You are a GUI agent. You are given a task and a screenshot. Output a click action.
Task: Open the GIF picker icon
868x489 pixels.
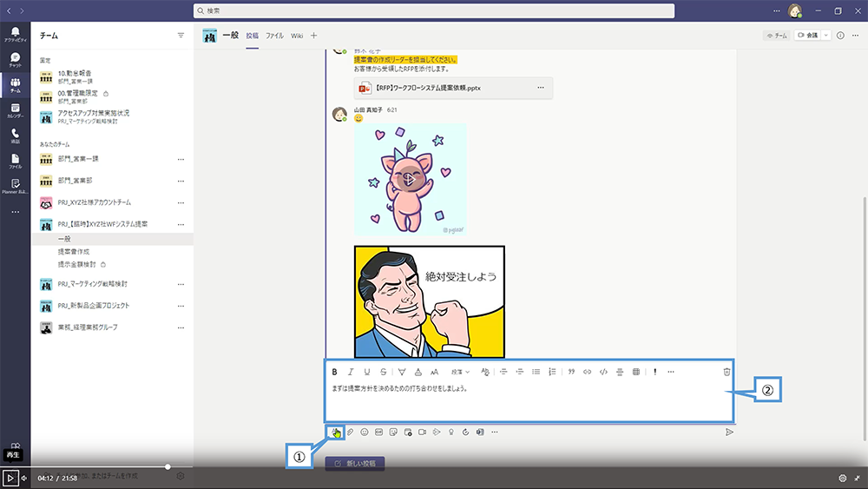point(378,432)
